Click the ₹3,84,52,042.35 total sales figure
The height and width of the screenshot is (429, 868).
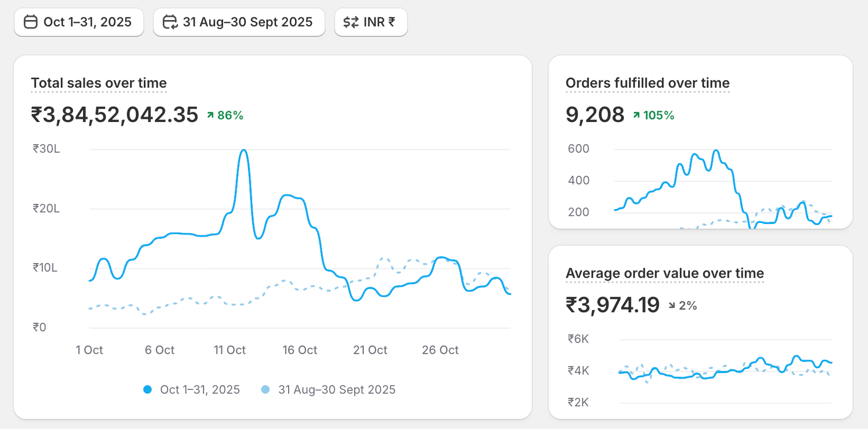(x=114, y=115)
